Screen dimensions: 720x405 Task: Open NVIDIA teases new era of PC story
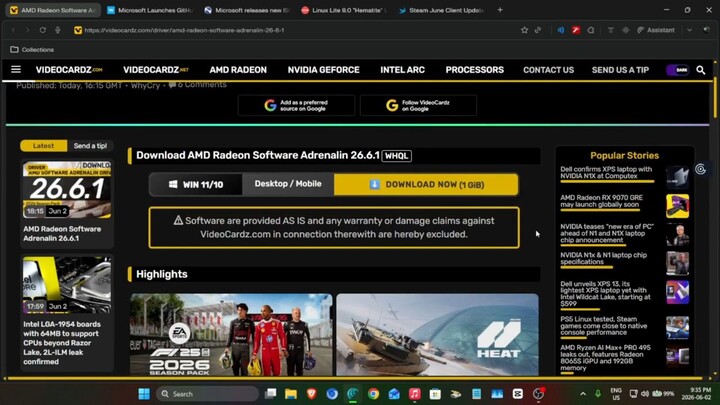point(607,233)
